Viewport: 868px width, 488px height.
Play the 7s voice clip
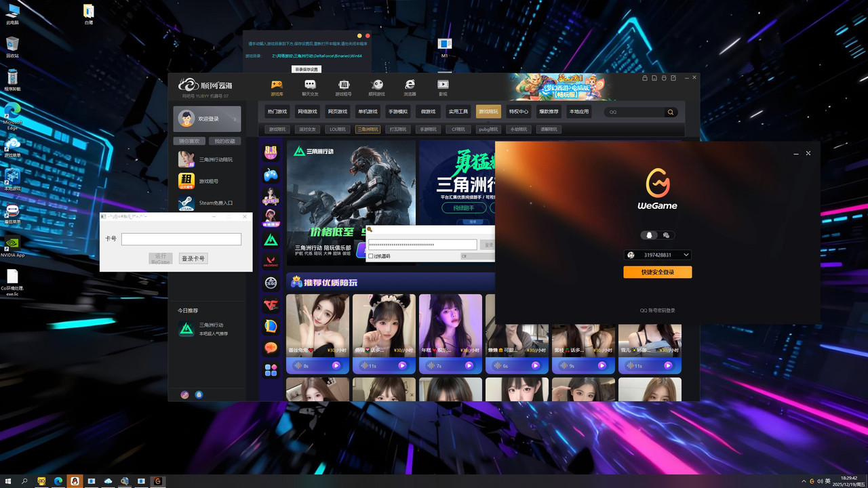(469, 365)
